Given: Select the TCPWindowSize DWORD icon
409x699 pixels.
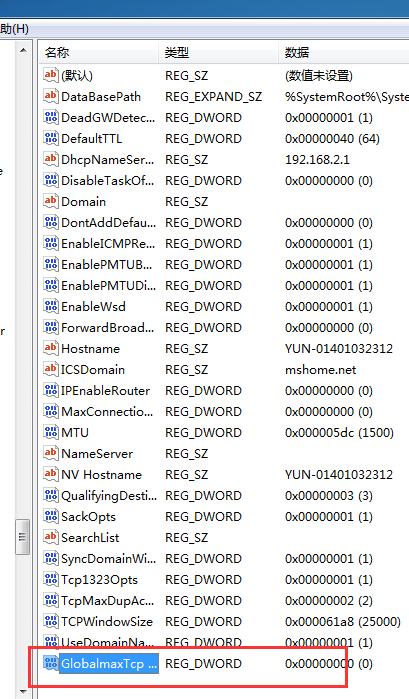Looking at the screenshot, I should pyautogui.click(x=50, y=621).
